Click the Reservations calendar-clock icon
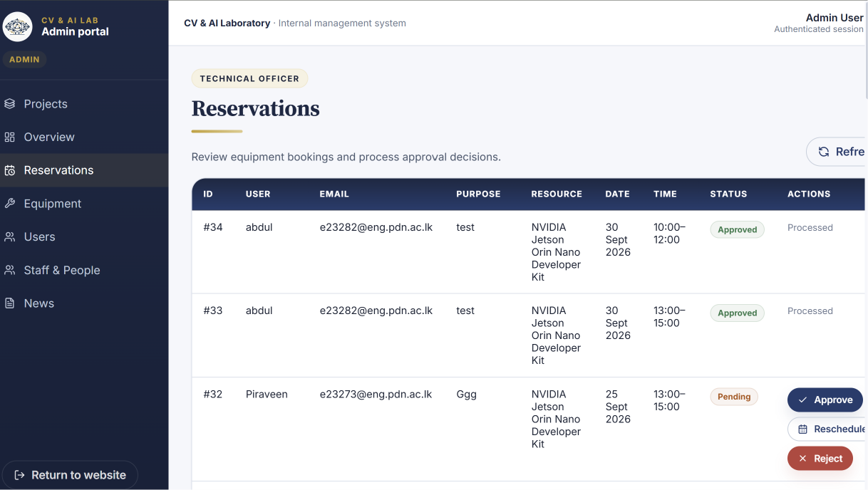This screenshot has height=490, width=868. pos(10,170)
